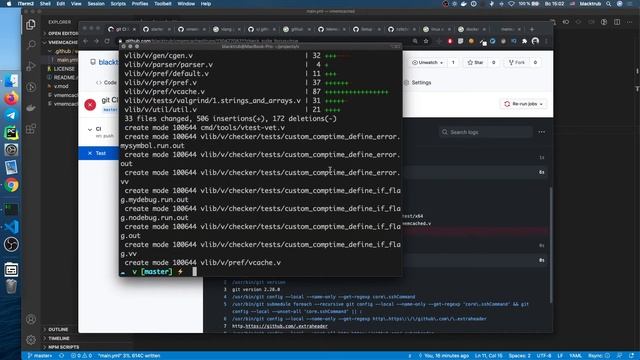This screenshot has width=640, height=360.
Task: Go forward in the Chrome browser
Action: point(96,41)
